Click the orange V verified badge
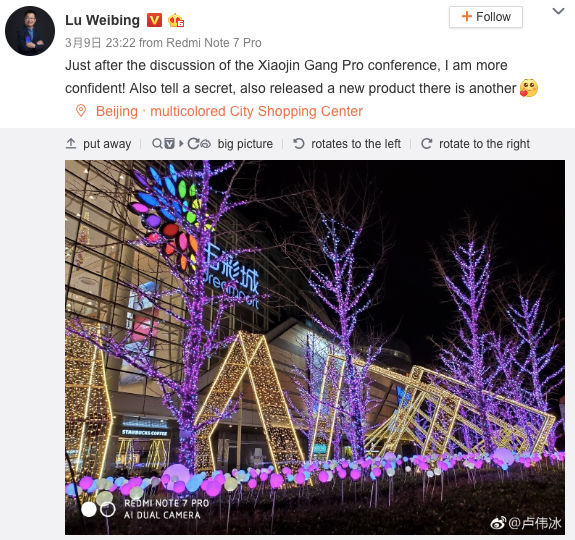The image size is (575, 540). coord(154,20)
